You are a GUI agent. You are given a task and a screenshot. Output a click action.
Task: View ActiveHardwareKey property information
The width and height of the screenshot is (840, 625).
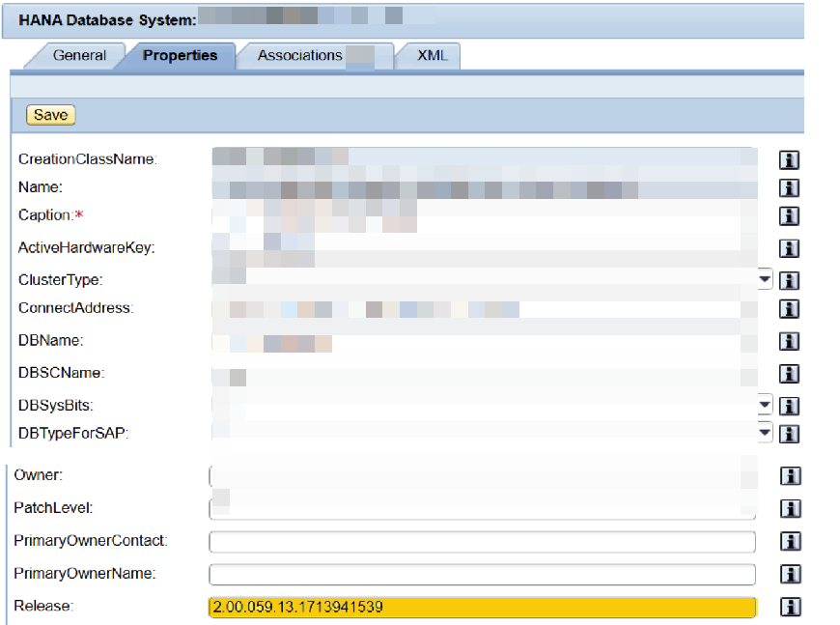click(789, 248)
